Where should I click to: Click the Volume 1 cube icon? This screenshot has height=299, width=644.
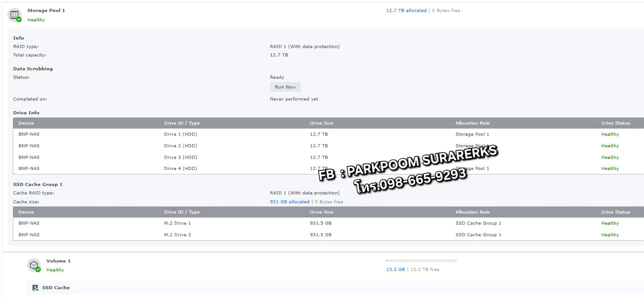34,265
